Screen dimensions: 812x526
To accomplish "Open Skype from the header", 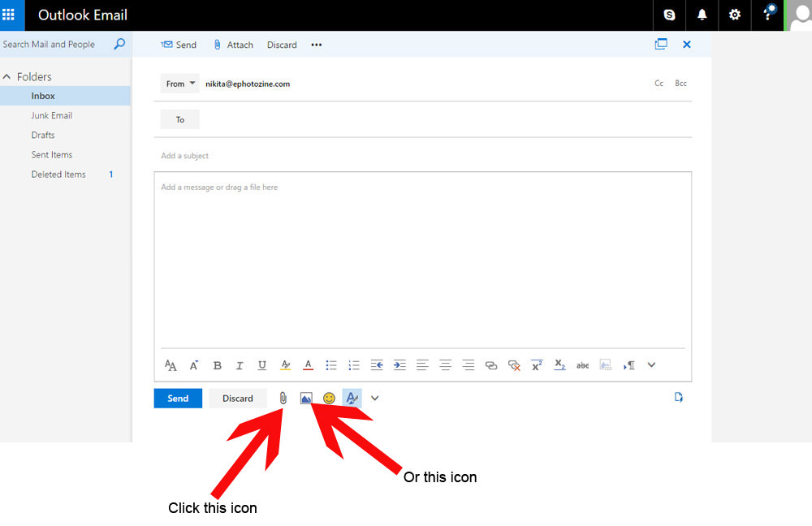I will pos(669,15).
